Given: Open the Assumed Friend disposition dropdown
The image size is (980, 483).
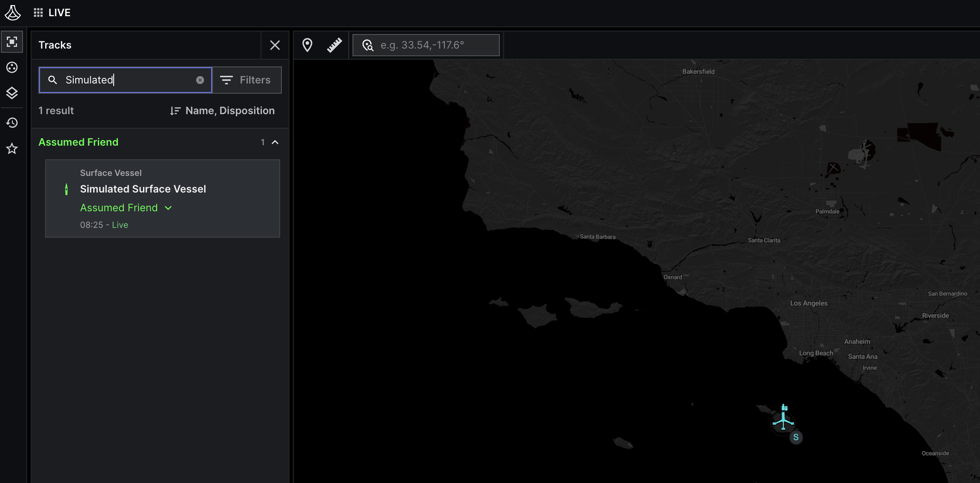Looking at the screenshot, I should [x=168, y=208].
